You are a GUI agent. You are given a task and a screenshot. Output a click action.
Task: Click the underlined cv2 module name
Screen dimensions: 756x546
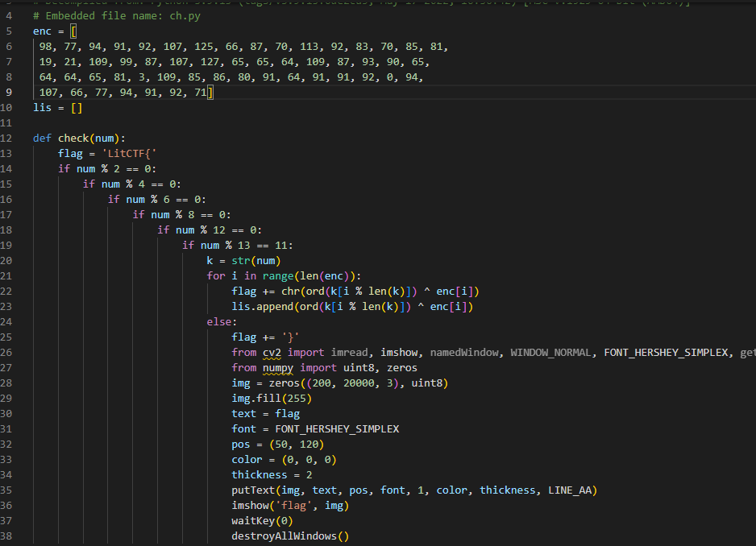pyautogui.click(x=272, y=353)
